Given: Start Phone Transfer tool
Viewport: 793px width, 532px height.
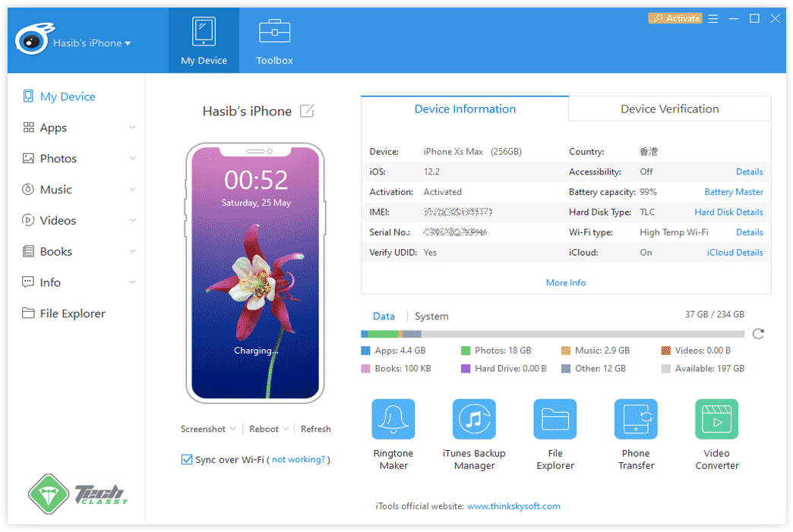Looking at the screenshot, I should [x=636, y=420].
